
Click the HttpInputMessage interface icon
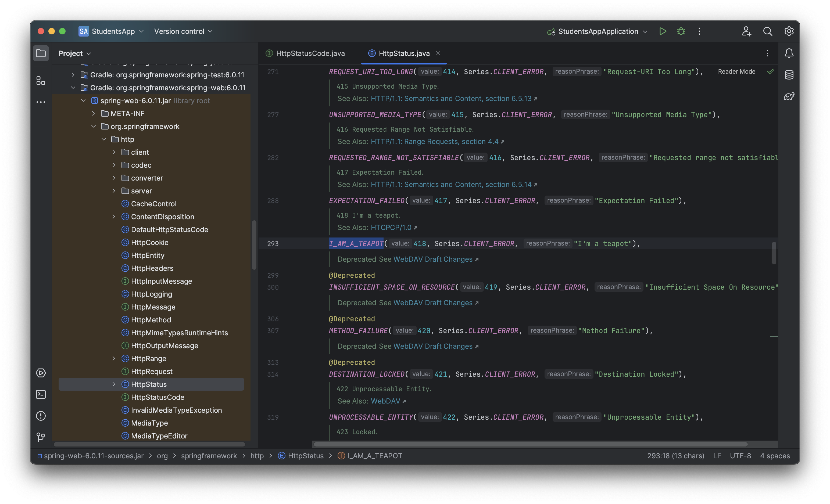tap(125, 281)
